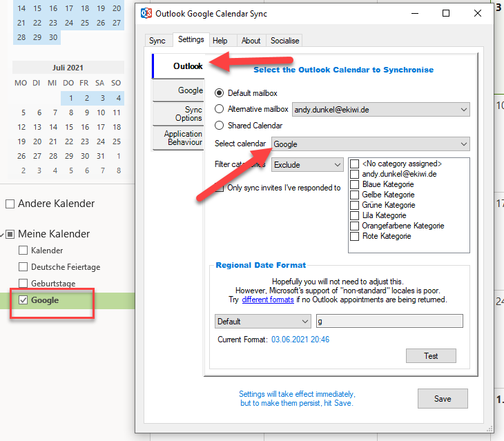Viewport: 504px width, 441px height.
Task: Click the Outlook Google Calendar Sync app icon
Action: (x=146, y=14)
